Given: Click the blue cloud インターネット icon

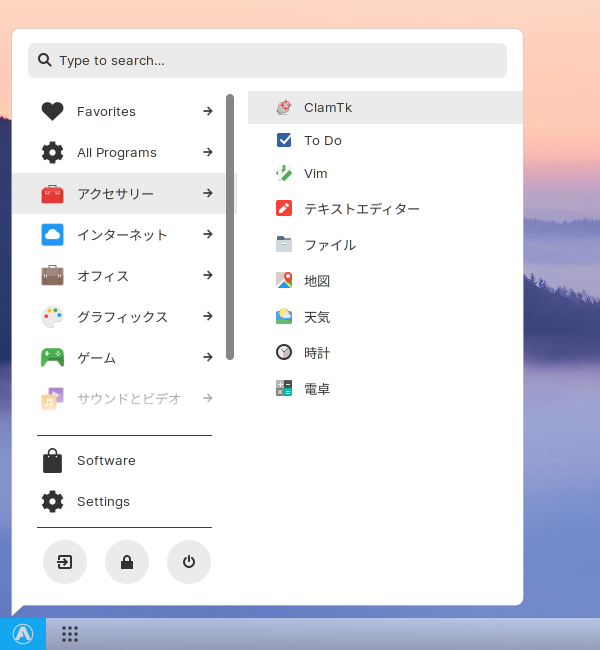Looking at the screenshot, I should point(52,235).
